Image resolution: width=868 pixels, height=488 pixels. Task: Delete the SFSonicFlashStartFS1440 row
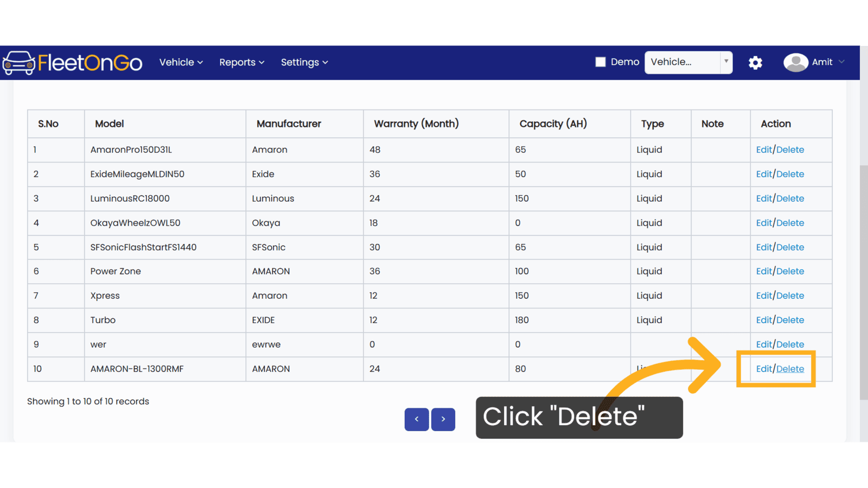coord(790,247)
